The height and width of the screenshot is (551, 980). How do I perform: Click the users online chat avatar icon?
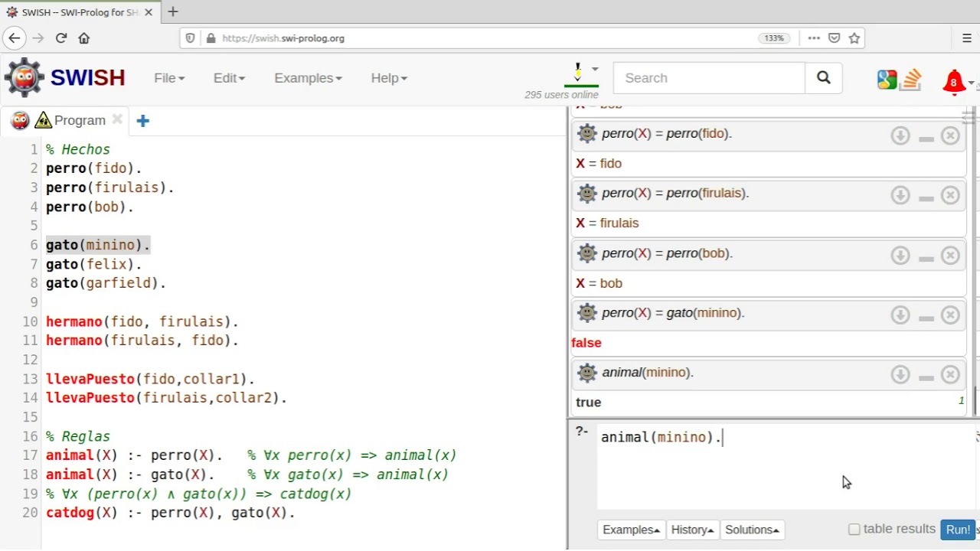577,73
